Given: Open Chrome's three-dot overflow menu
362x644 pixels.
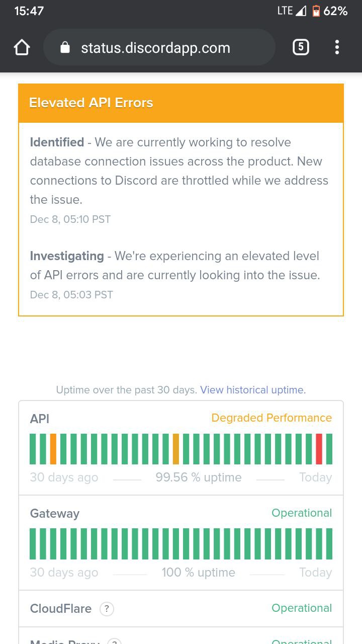Looking at the screenshot, I should pos(337,47).
